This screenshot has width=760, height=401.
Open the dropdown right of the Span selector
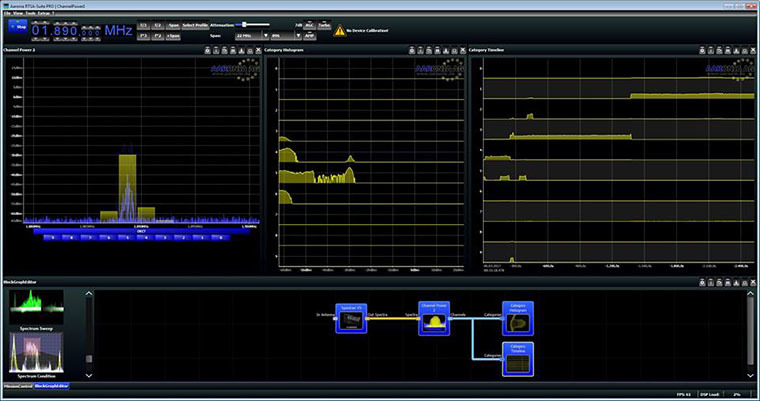click(286, 36)
